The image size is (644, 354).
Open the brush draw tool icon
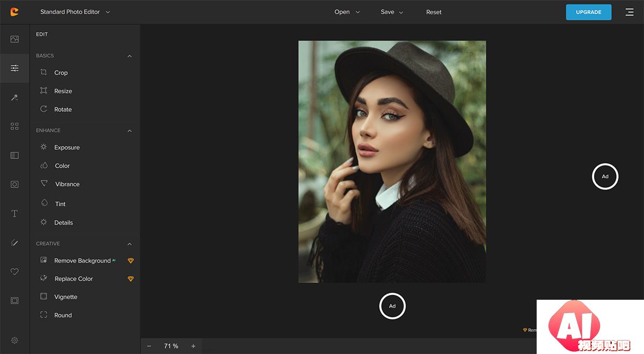pyautogui.click(x=14, y=243)
